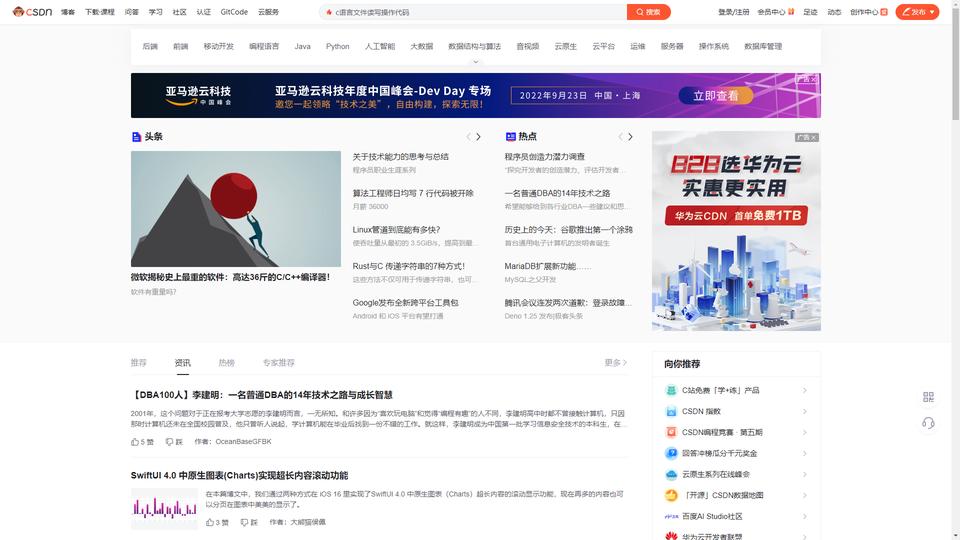The height and width of the screenshot is (540, 960).
Task: Open 动态 link in header
Action: (834, 12)
